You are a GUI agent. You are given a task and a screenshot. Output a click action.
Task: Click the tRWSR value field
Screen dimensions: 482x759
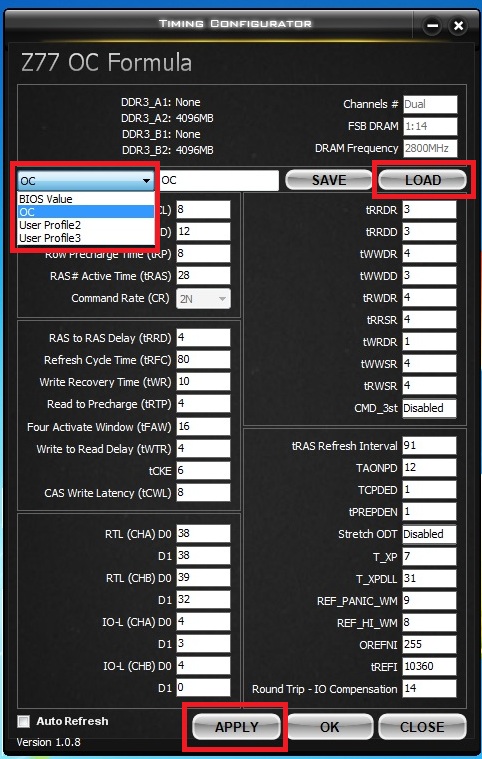click(x=429, y=386)
